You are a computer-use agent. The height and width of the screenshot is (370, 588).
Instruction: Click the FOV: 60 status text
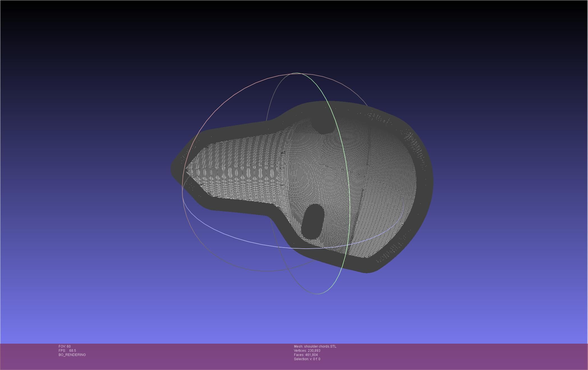click(x=65, y=346)
